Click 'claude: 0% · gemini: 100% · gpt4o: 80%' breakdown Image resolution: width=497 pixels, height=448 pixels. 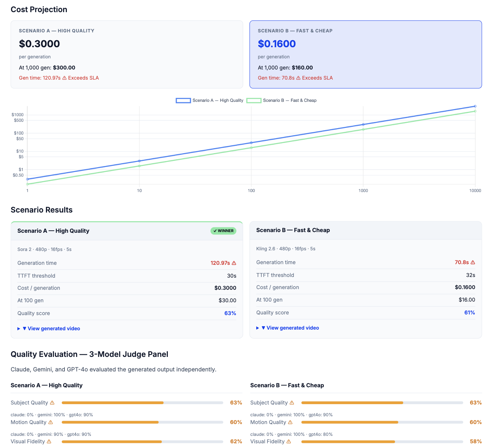coord(291,434)
